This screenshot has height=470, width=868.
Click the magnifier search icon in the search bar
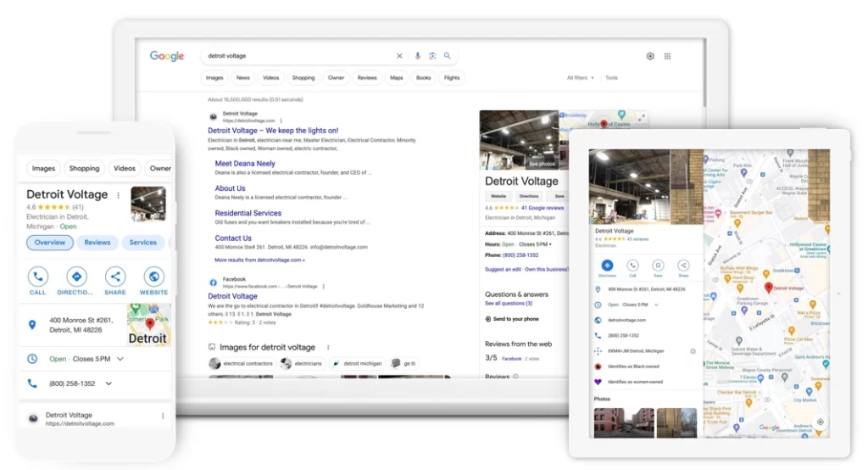(x=448, y=56)
